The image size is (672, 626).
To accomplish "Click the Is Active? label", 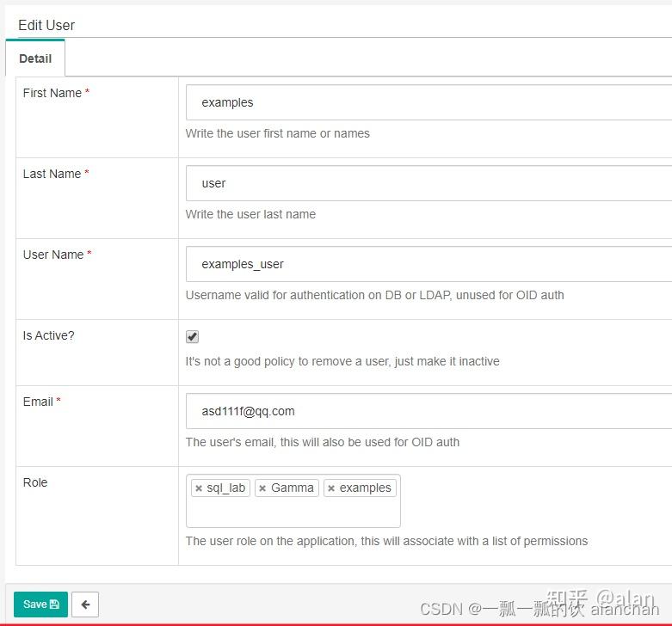I will pos(48,335).
